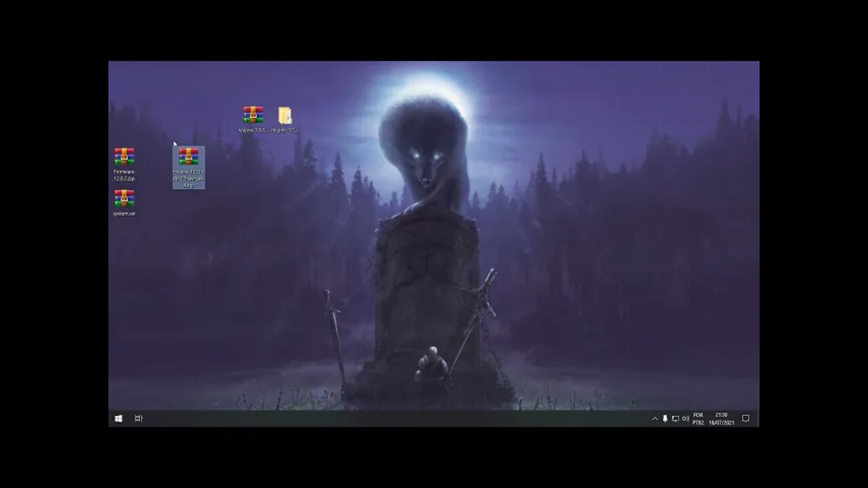Open the clock showing 18/07/2021
This screenshot has height=488, width=868.
point(722,419)
